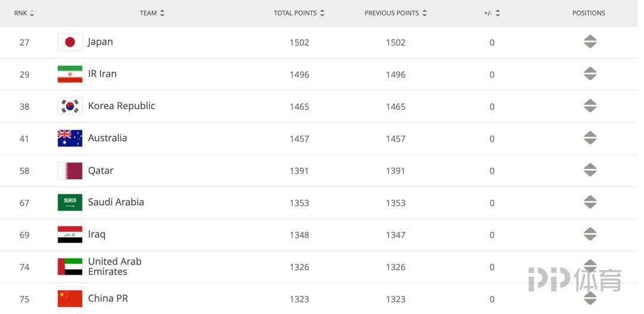Click Japan's position change arrows
This screenshot has width=644, height=314.
coord(590,42)
